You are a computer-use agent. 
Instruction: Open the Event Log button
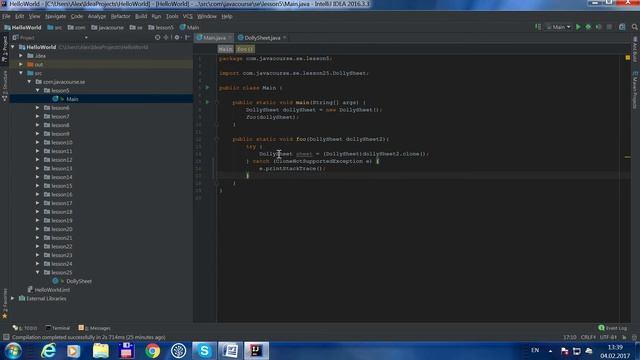612,328
